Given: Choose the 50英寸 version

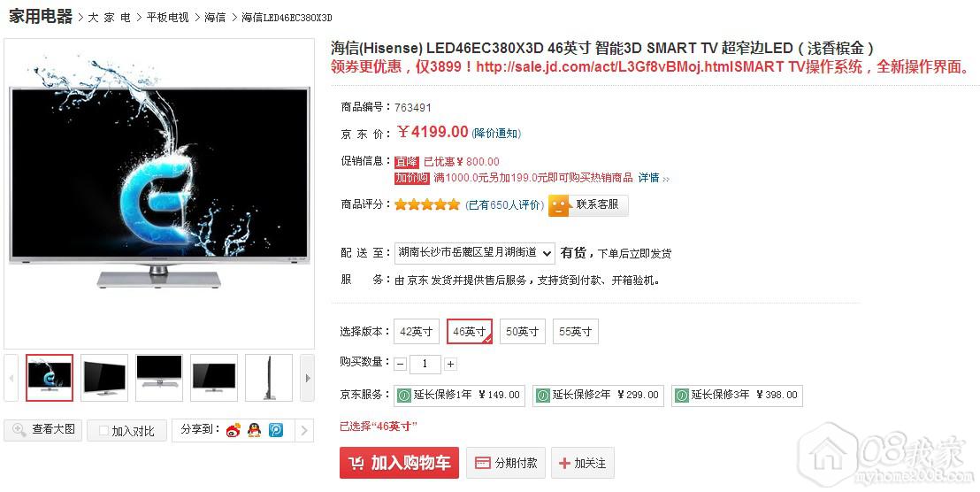Looking at the screenshot, I should click(523, 331).
